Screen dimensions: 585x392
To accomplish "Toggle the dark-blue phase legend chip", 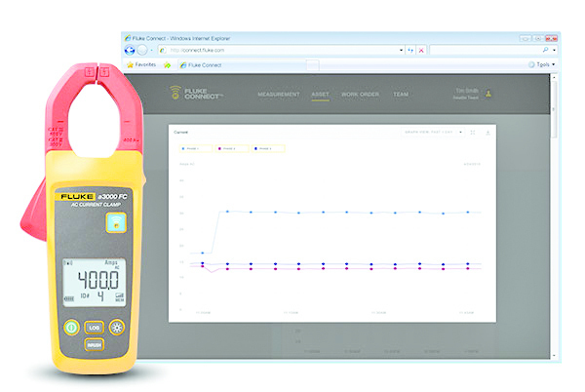I will point(268,148).
